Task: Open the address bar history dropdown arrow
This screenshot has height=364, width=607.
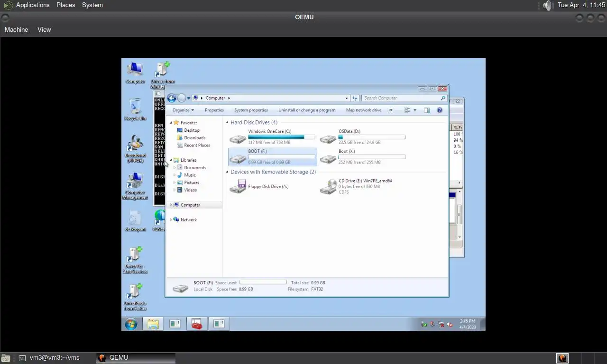Action: (347, 98)
